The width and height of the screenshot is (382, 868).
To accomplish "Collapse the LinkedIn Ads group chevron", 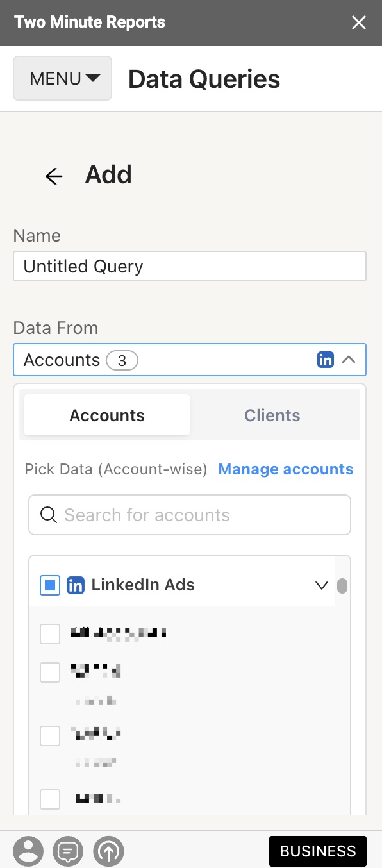I will pyautogui.click(x=322, y=585).
